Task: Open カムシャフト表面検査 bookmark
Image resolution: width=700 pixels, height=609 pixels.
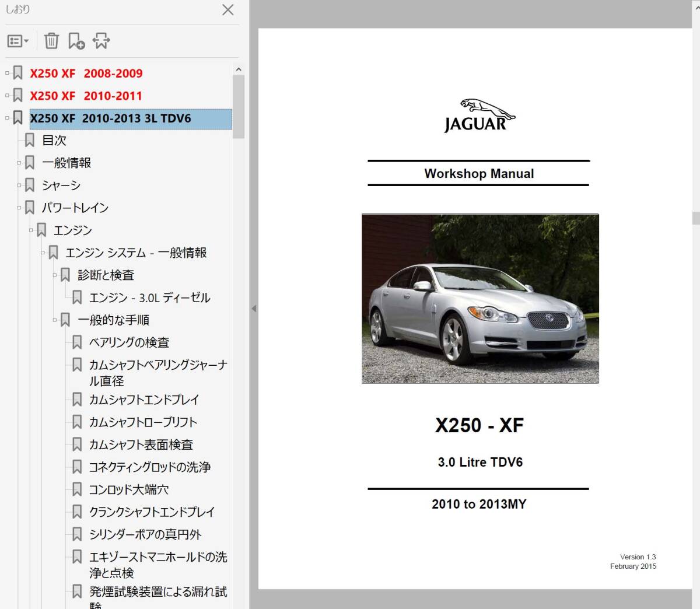Action: (141, 445)
